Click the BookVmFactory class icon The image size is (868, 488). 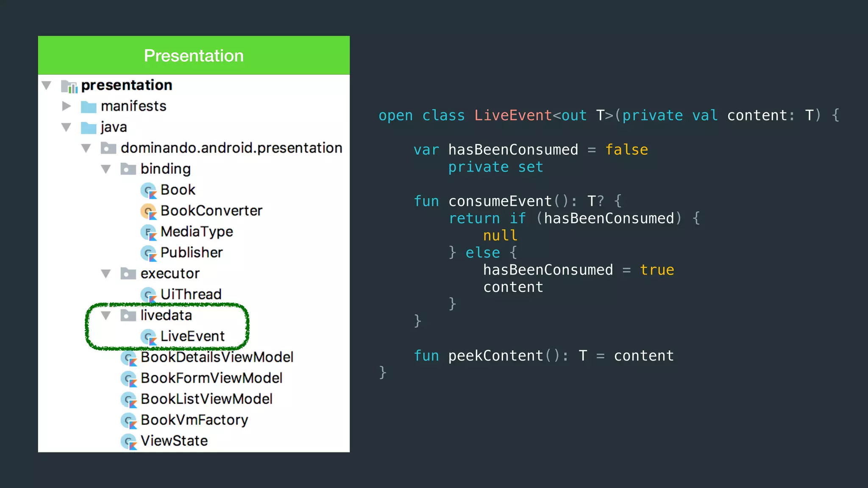point(129,421)
